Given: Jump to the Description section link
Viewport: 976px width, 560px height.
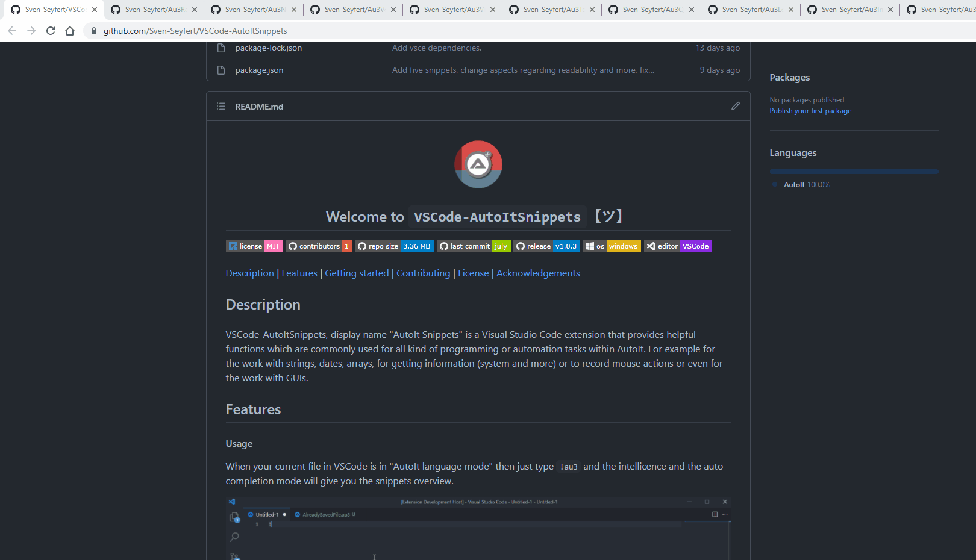Looking at the screenshot, I should click(x=250, y=273).
